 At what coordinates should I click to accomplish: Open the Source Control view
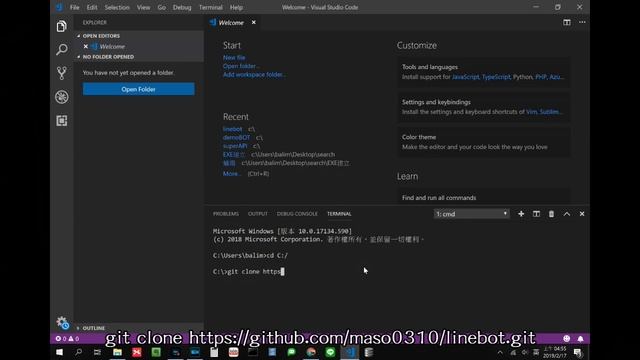(x=62, y=73)
